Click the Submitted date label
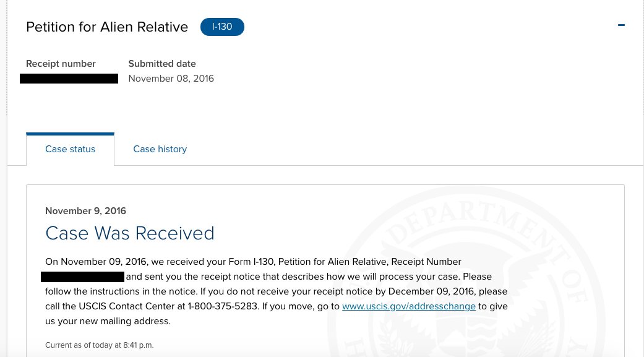 (x=162, y=64)
